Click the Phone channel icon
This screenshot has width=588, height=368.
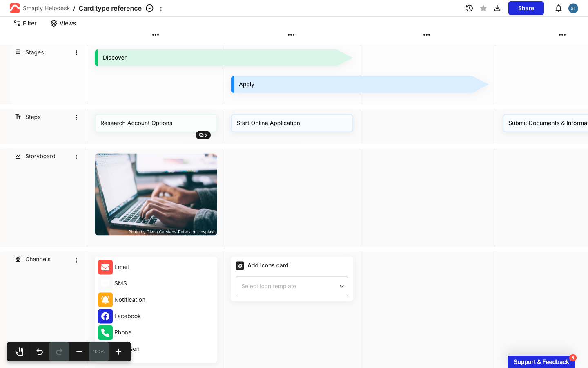pyautogui.click(x=105, y=332)
